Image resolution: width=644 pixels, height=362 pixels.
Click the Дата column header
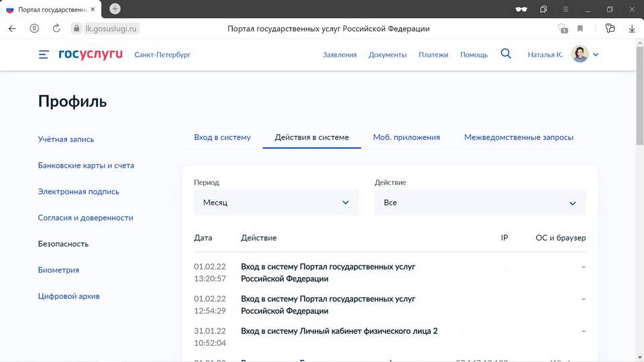(x=203, y=237)
